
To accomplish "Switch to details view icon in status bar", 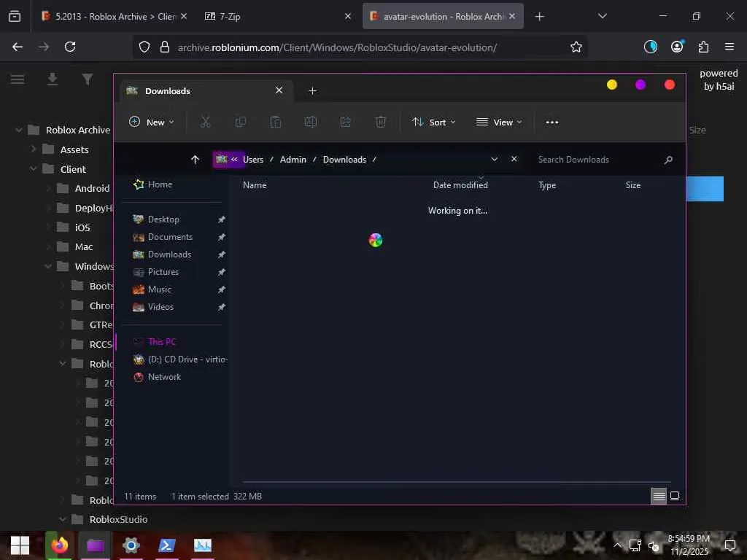I will (659, 496).
